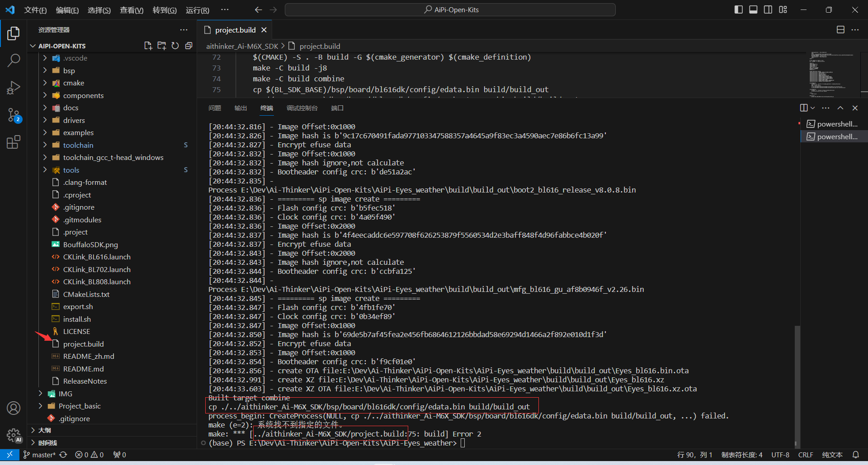Open the Manage gear icon
Screen dimensions: 868x465
[x=14, y=435]
